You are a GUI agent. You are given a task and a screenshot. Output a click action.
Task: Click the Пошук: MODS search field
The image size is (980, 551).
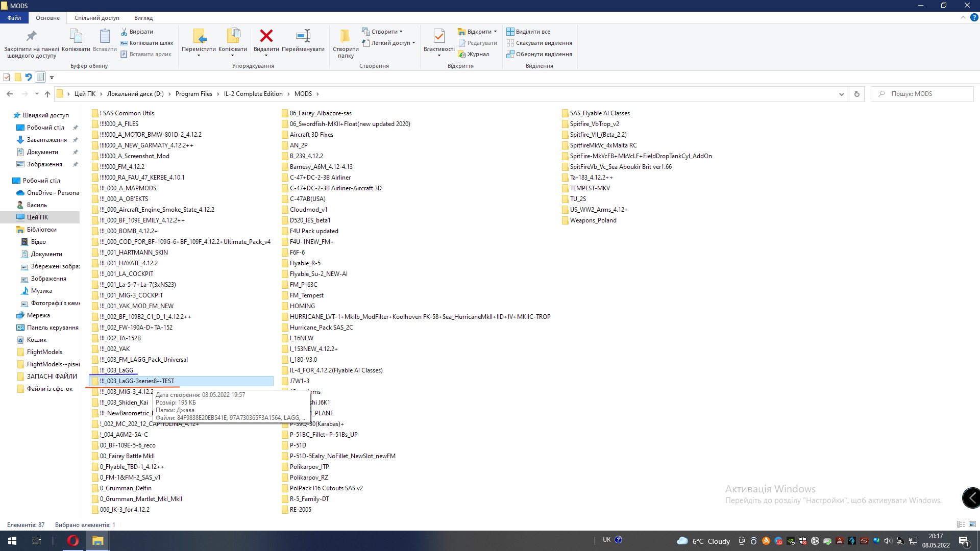pos(922,94)
